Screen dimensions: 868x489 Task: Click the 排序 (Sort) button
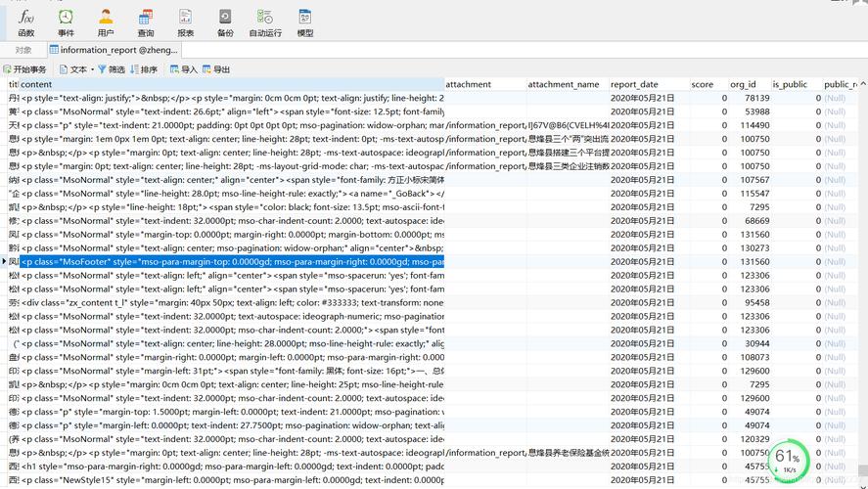144,69
